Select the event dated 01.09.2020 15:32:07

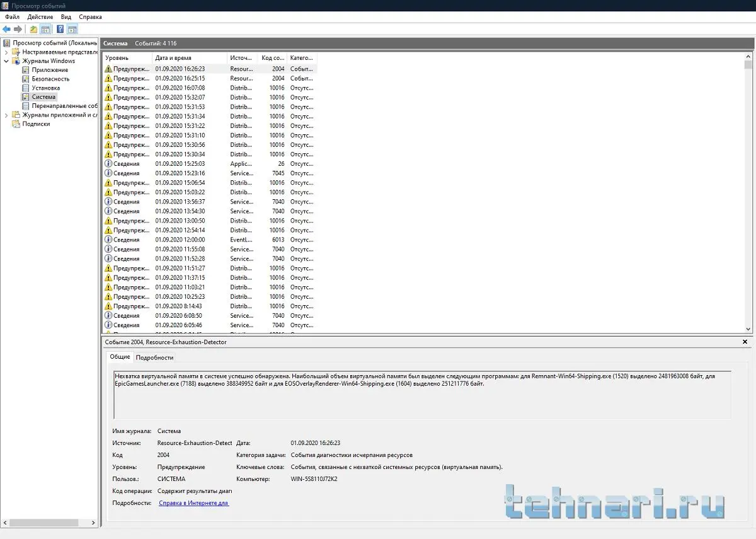click(x=210, y=97)
